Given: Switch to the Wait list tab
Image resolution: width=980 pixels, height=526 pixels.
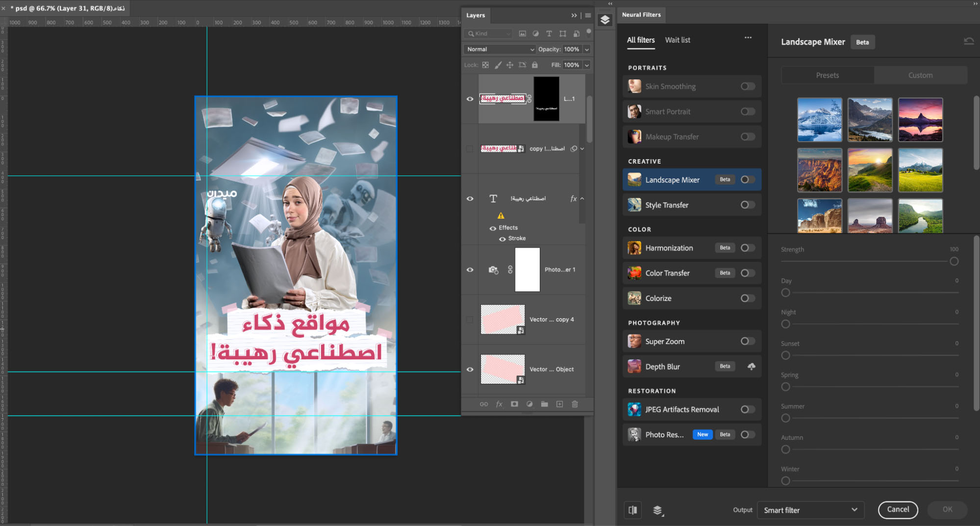Looking at the screenshot, I should click(x=677, y=40).
